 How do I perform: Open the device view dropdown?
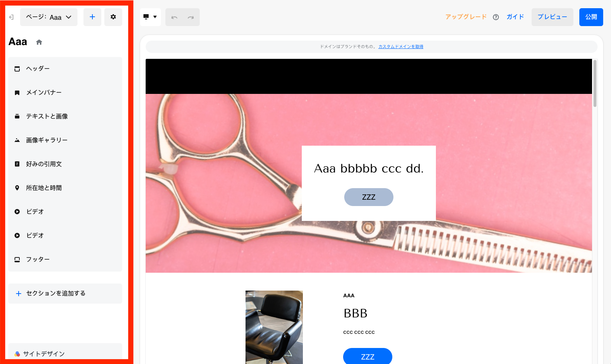coord(151,17)
